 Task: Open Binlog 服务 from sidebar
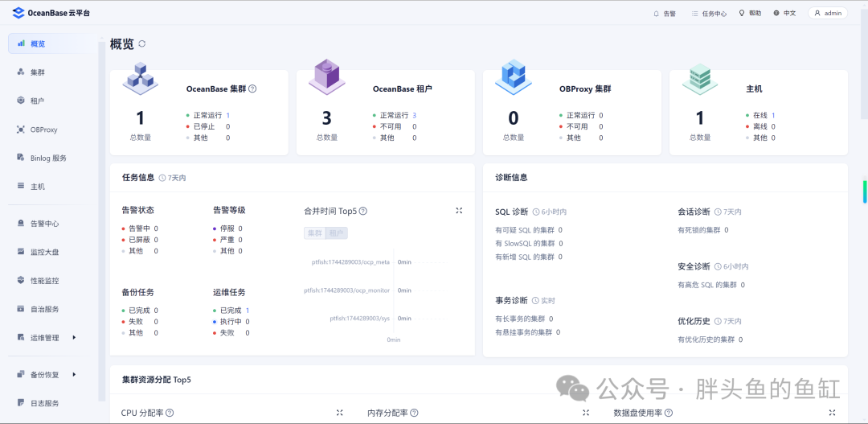pos(51,158)
